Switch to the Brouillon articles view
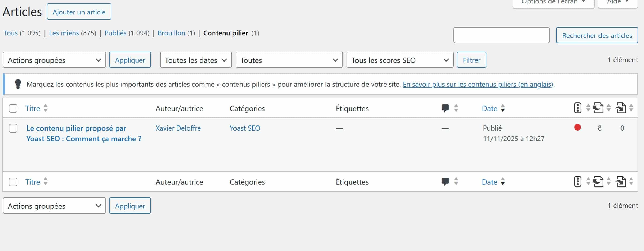 pos(172,33)
